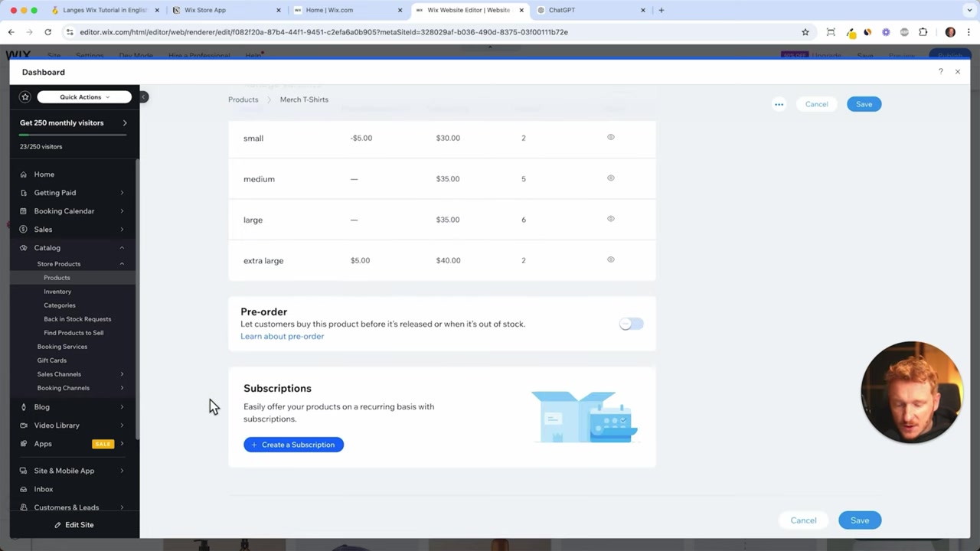Open Inventory in the sidebar
Viewport: 980px width, 551px height.
point(57,292)
